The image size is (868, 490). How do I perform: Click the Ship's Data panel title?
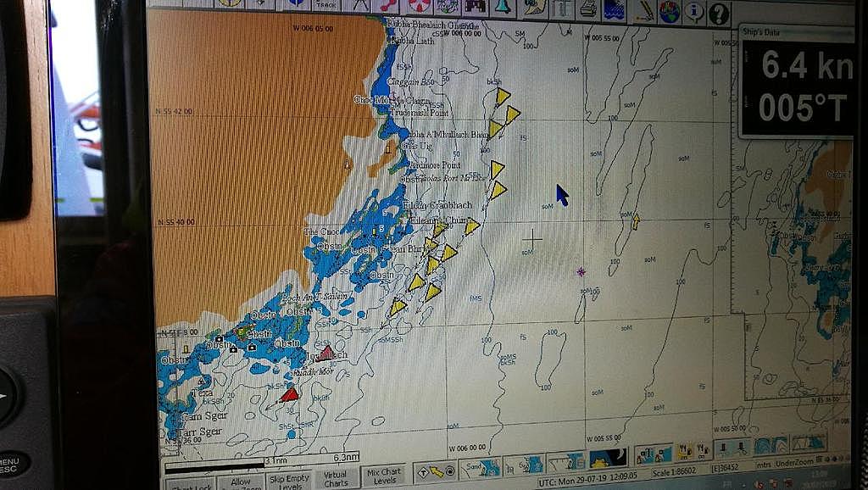[761, 32]
